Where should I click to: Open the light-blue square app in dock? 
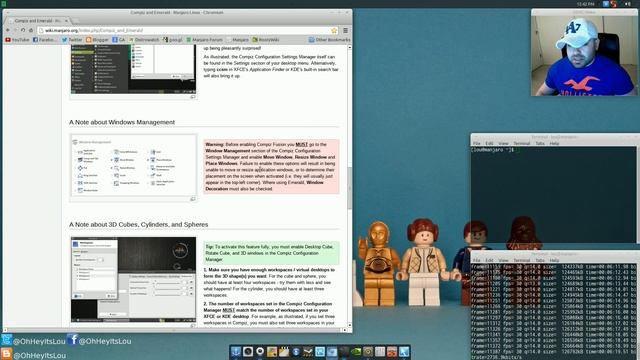(x=320, y=351)
